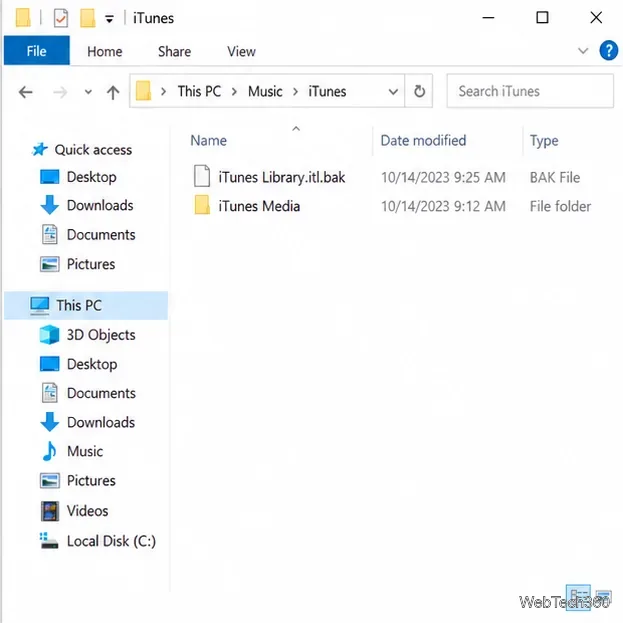Click the Search iTunes field
The height and width of the screenshot is (623, 623).
[x=530, y=91]
